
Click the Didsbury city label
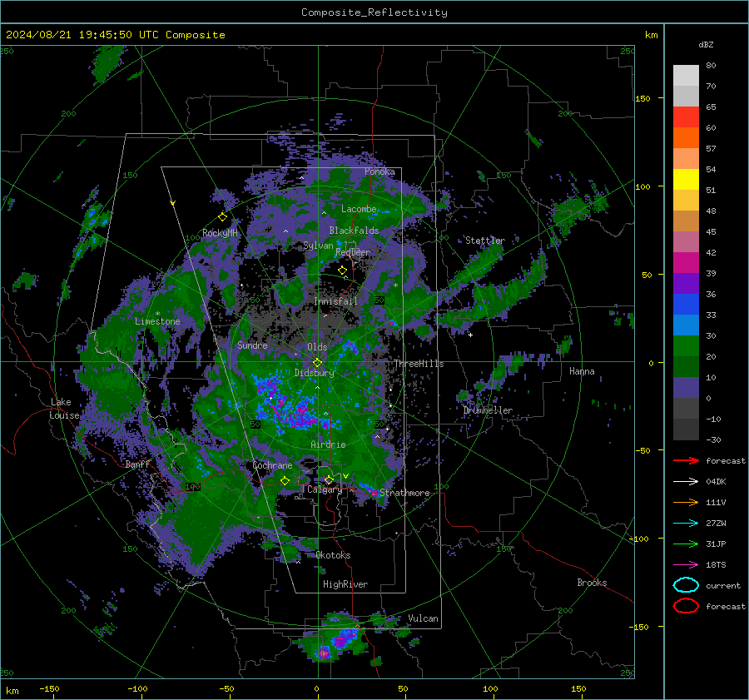(314, 373)
